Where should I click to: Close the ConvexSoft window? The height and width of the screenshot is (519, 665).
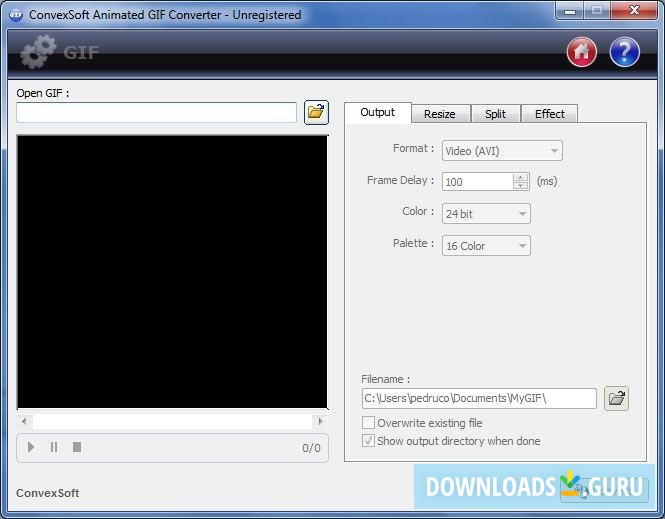click(634, 11)
